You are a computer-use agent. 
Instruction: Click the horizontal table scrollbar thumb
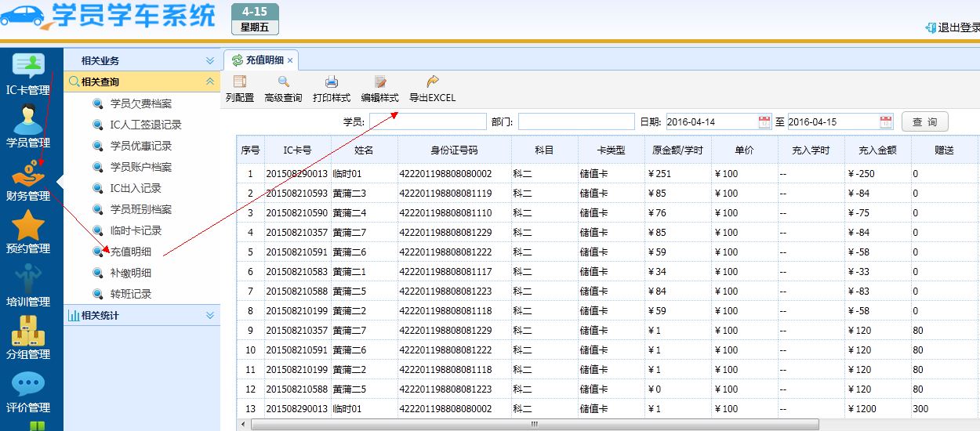(534, 424)
